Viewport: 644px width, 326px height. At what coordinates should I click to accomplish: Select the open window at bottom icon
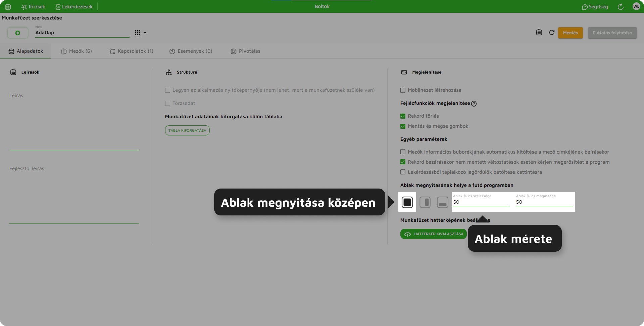443,202
